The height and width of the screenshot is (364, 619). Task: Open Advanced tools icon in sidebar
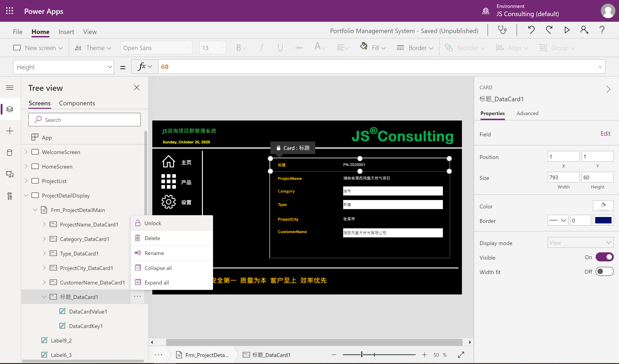tap(10, 196)
